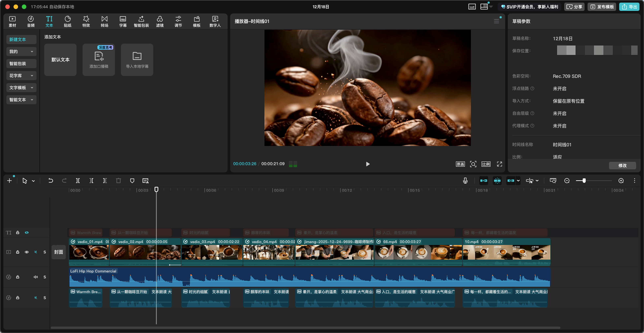The height and width of the screenshot is (333, 644).
Task: Open the 转场 transitions tab
Action: (x=104, y=22)
